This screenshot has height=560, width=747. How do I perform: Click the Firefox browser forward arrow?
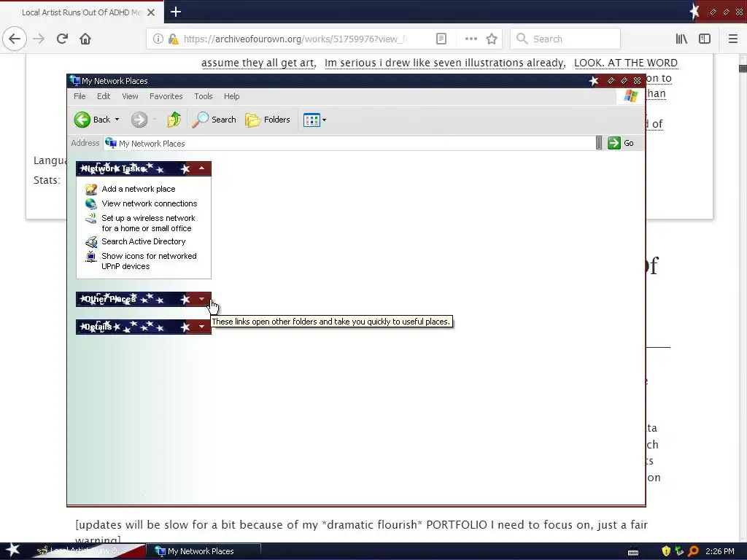[x=39, y=39]
